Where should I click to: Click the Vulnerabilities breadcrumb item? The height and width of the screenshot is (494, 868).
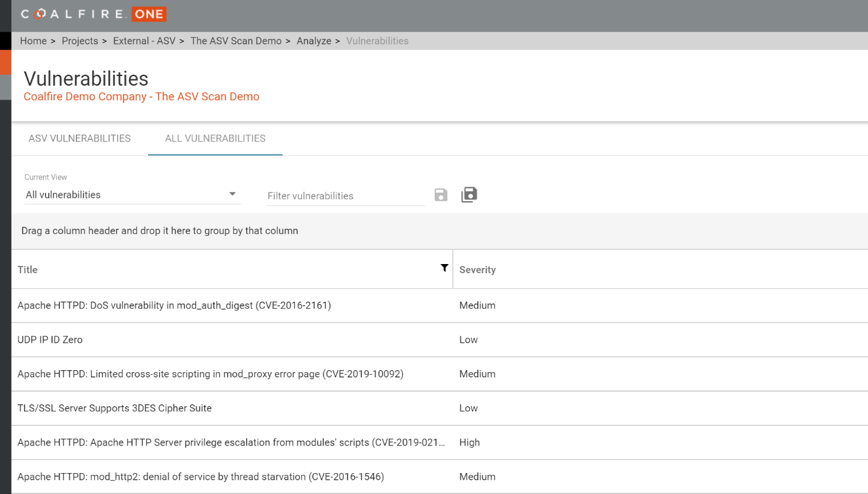[x=377, y=41]
